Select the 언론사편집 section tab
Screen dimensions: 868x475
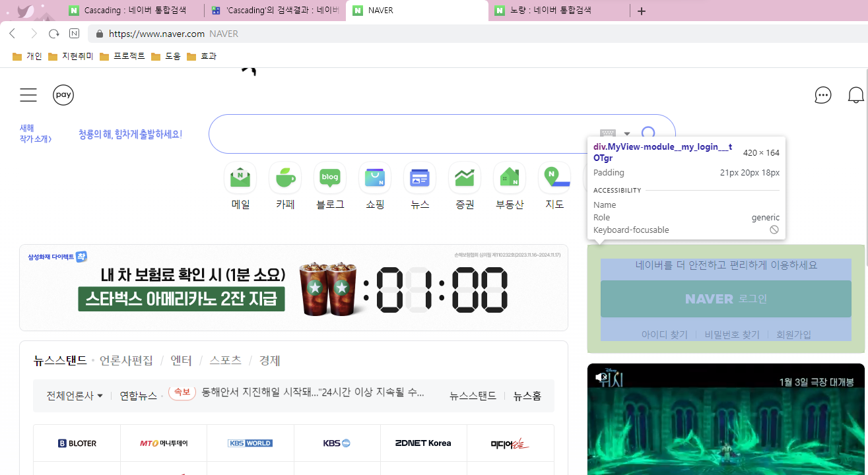click(126, 360)
